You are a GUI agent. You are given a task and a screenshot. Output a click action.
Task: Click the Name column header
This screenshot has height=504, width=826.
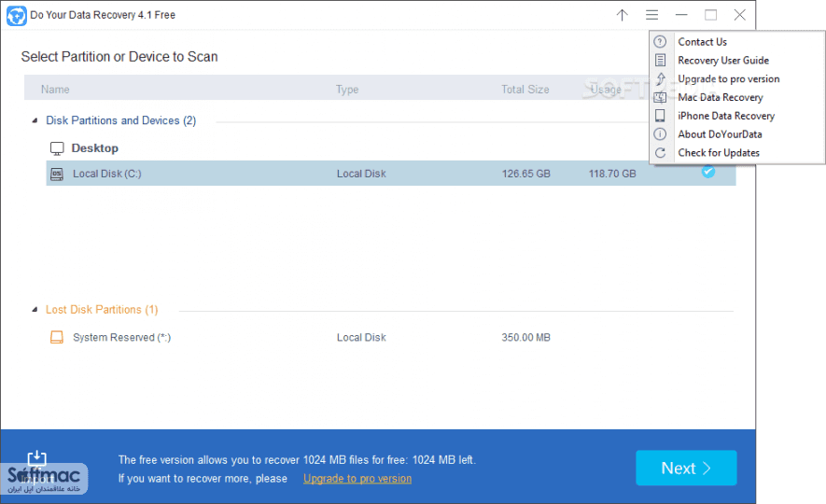[55, 90]
